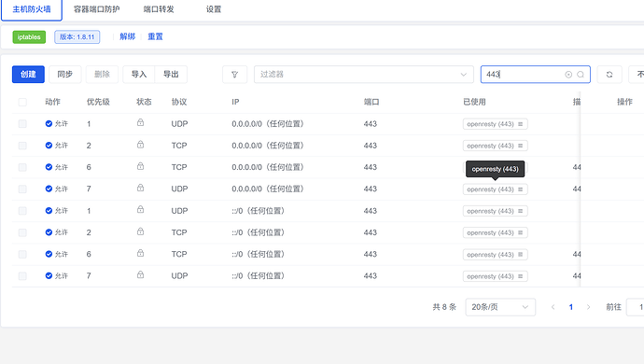644x364 pixels.
Task: Click lock status icon in TCP ::/0 priority 6 row
Action: pos(140,253)
